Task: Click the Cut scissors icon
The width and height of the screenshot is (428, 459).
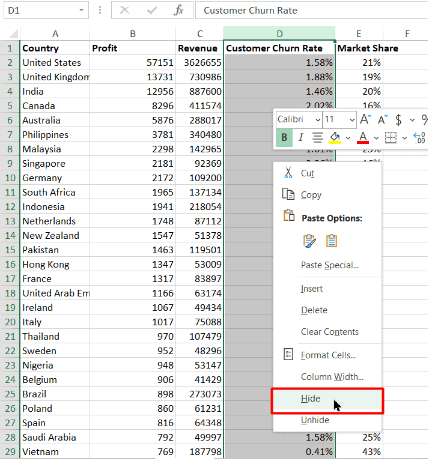Action: coord(288,173)
